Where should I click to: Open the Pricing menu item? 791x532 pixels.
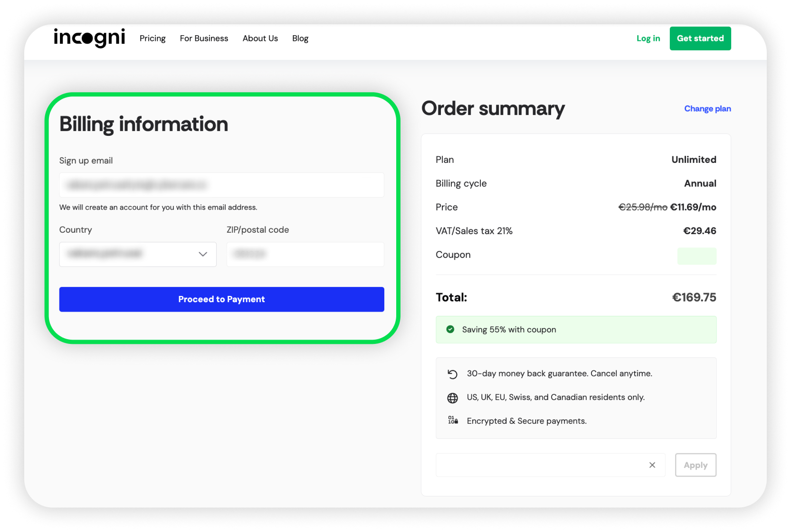tap(152, 38)
